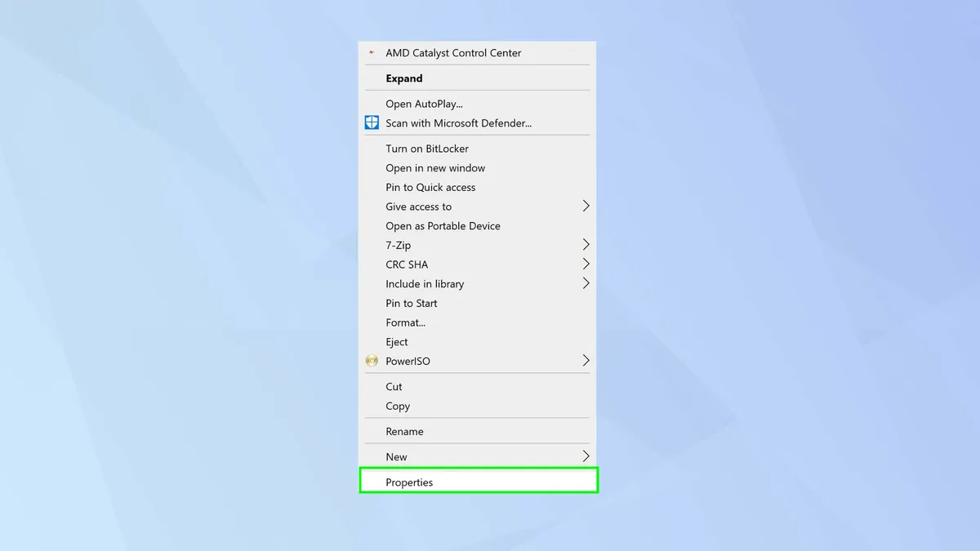980x551 pixels.
Task: Click the Microsoft Defender shield icon
Action: (x=372, y=123)
